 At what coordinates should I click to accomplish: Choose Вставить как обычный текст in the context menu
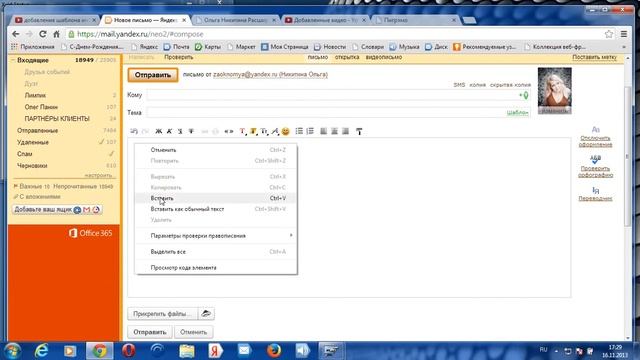[216, 209]
